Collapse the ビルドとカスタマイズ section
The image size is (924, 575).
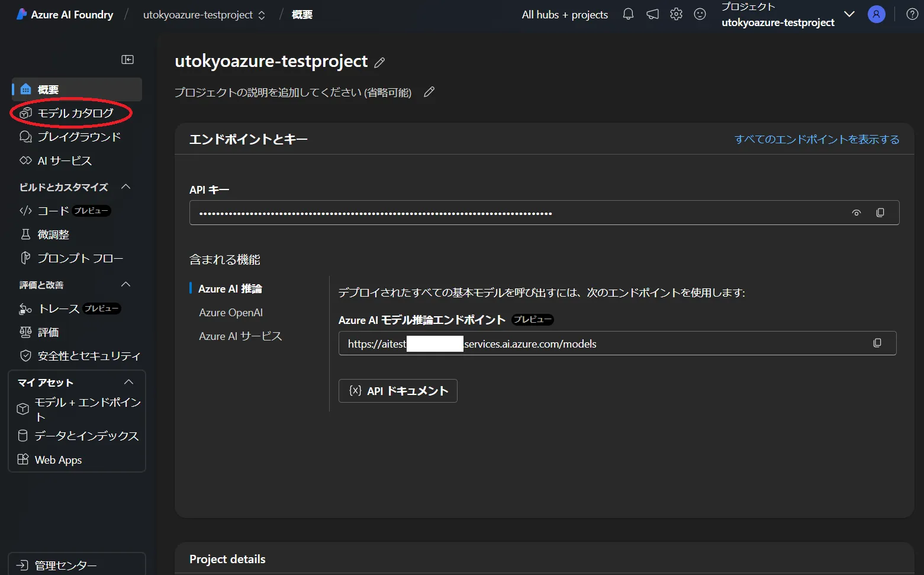click(x=125, y=187)
